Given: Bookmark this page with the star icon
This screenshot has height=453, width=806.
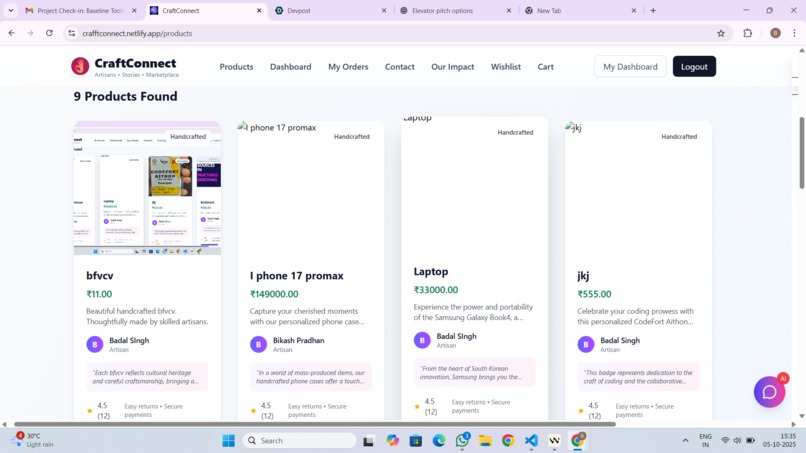Looking at the screenshot, I should pos(721,33).
